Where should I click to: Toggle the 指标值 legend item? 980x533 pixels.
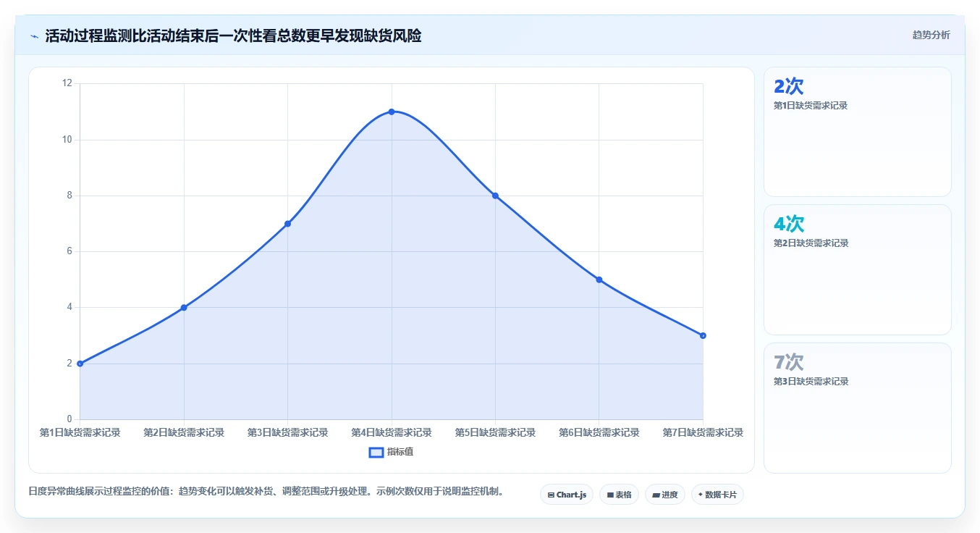tap(392, 452)
